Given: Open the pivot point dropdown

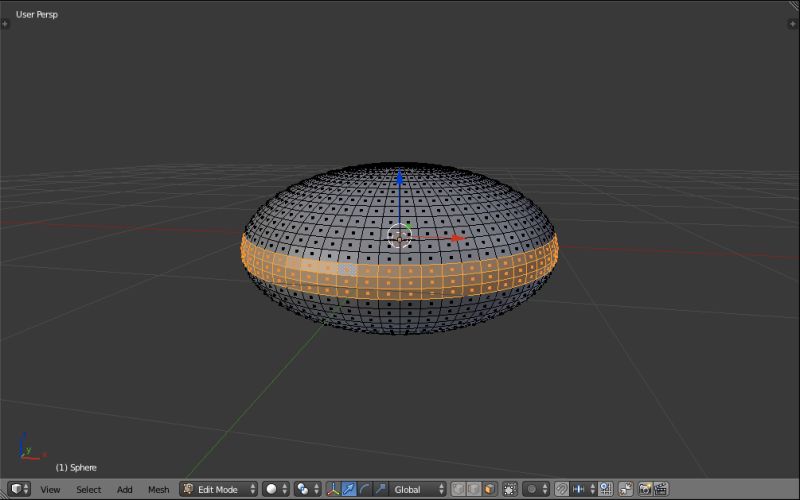Looking at the screenshot, I should 308,489.
